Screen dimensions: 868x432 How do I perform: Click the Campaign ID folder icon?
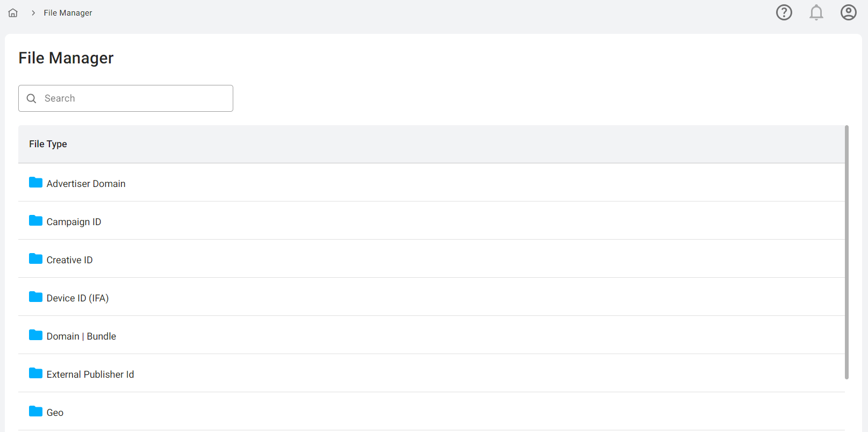35,221
